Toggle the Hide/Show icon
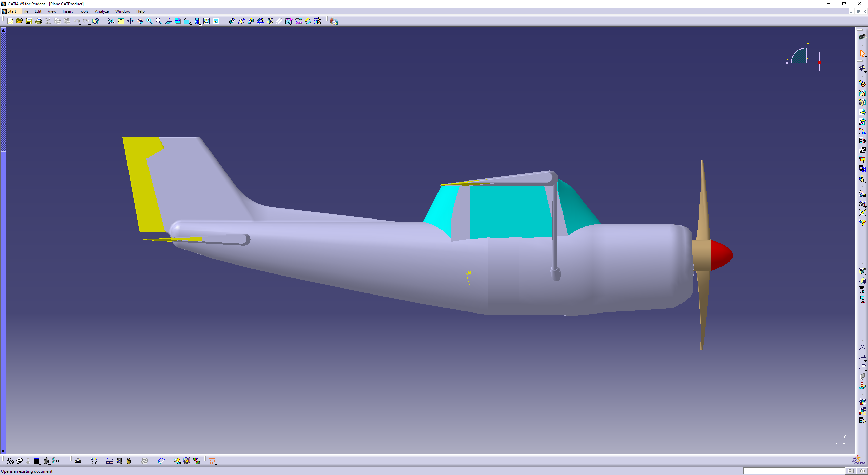 click(206, 21)
